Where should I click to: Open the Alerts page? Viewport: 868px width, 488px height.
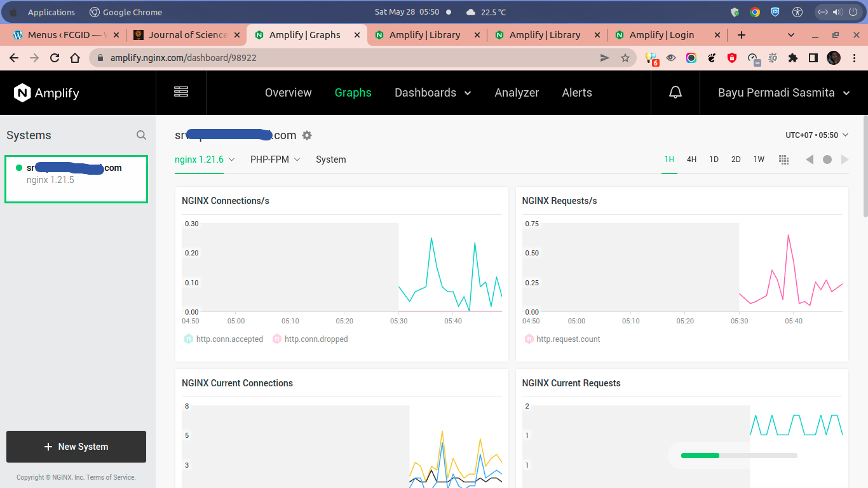577,93
